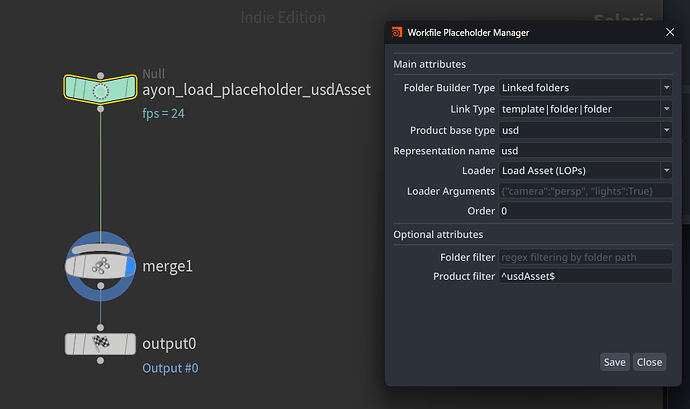Click the merge1 node name label
Screen dimensions: 690x409
pos(168,266)
